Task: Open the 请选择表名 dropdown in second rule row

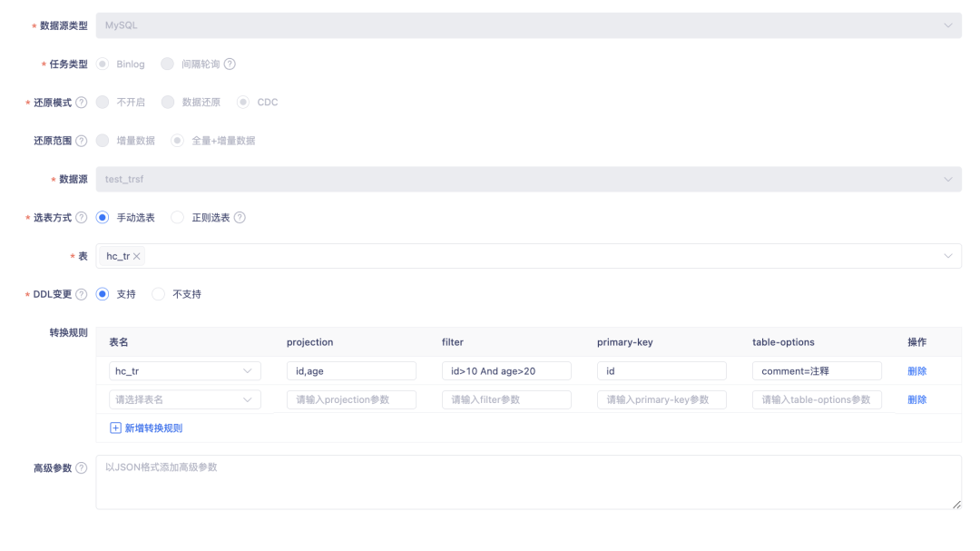Action: pos(185,399)
